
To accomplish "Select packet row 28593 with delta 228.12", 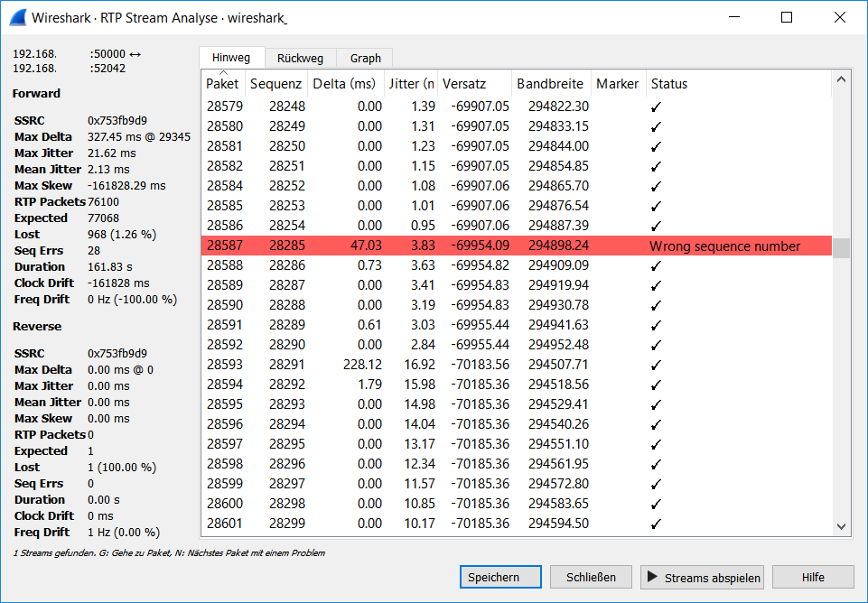I will coord(515,365).
